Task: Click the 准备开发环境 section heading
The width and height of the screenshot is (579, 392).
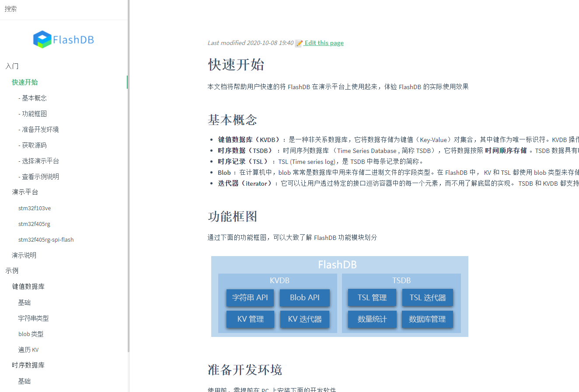Action: click(x=245, y=370)
